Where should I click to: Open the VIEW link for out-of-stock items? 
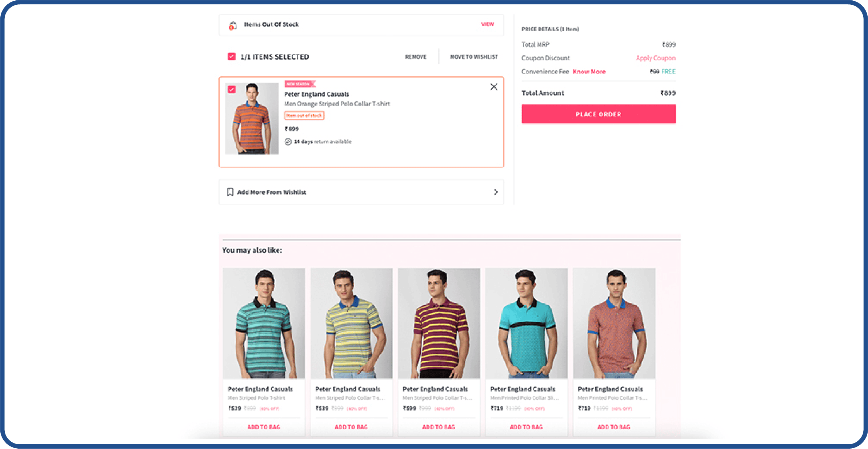coord(487,24)
